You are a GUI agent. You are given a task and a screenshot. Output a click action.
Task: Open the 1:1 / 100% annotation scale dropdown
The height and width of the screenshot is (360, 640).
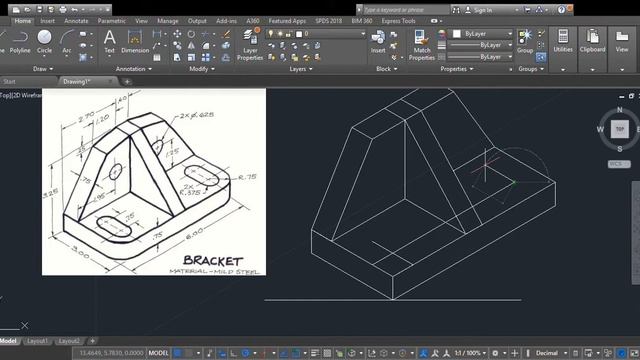click(470, 353)
